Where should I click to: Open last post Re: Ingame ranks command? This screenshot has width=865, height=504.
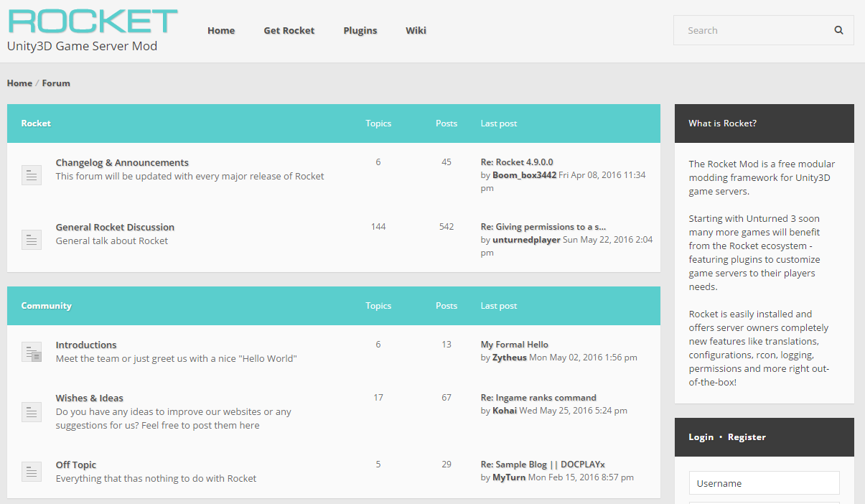538,398
